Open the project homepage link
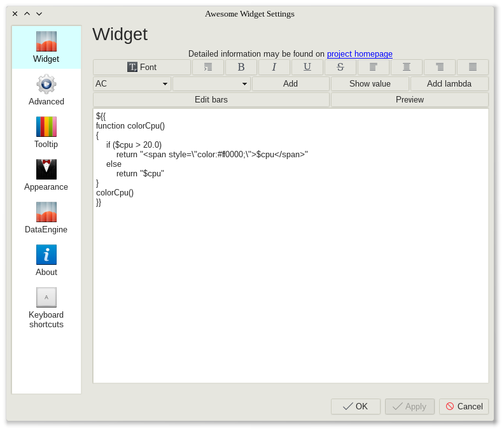504x431 pixels. tap(360, 54)
